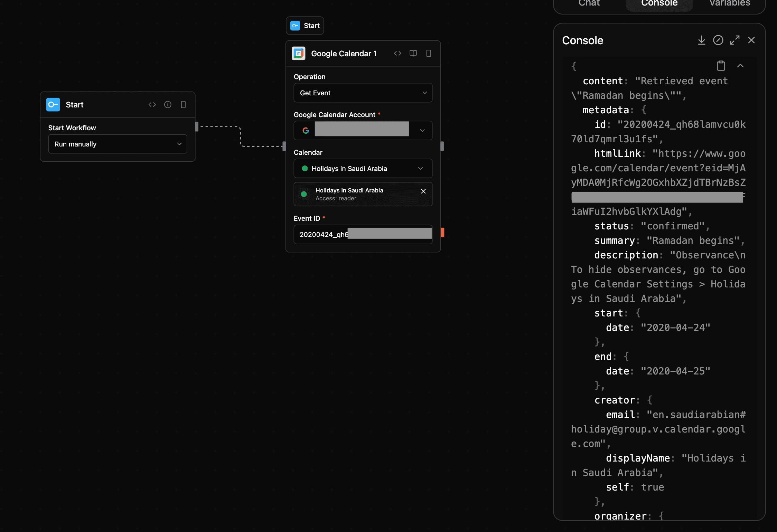Remove selected Holidays in Saudi Arabia calendar
777x532 pixels.
coord(423,191)
